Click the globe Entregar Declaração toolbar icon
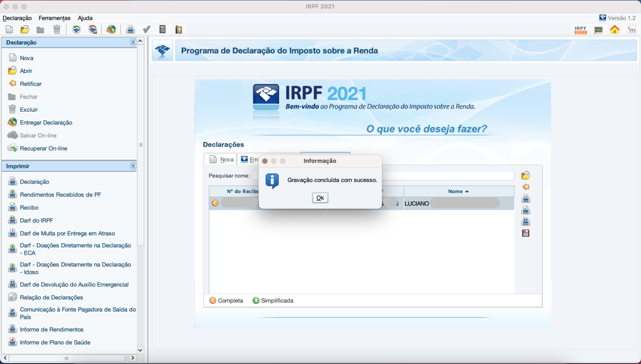Image resolution: width=641 pixels, height=364 pixels. (111, 29)
